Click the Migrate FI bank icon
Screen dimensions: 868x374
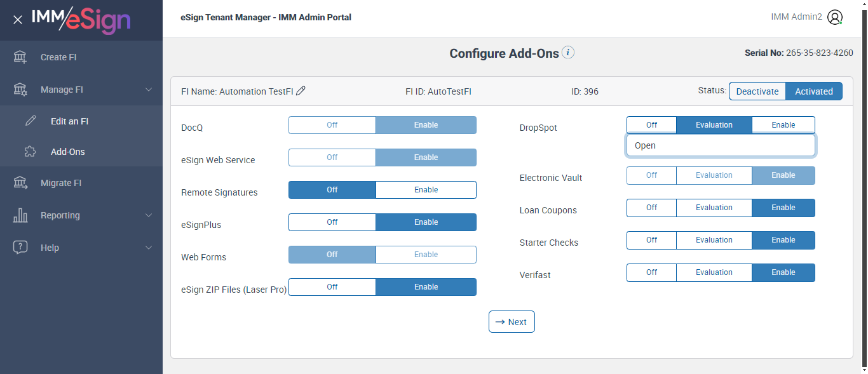(x=20, y=183)
